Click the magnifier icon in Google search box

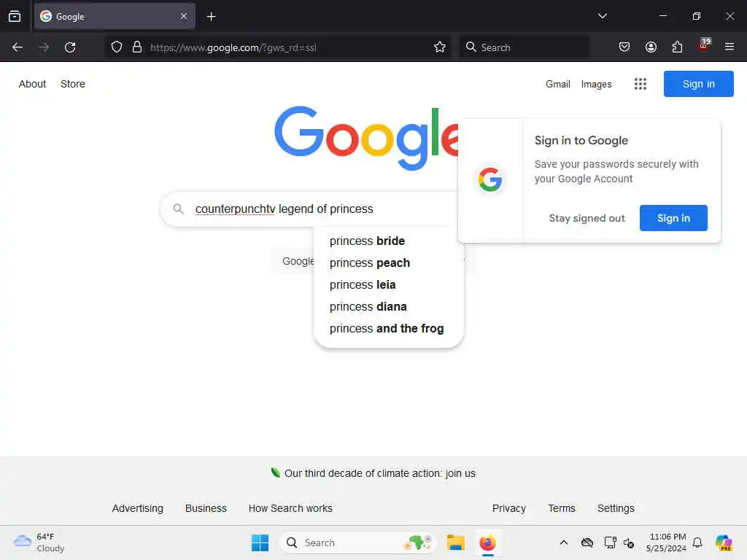178,209
